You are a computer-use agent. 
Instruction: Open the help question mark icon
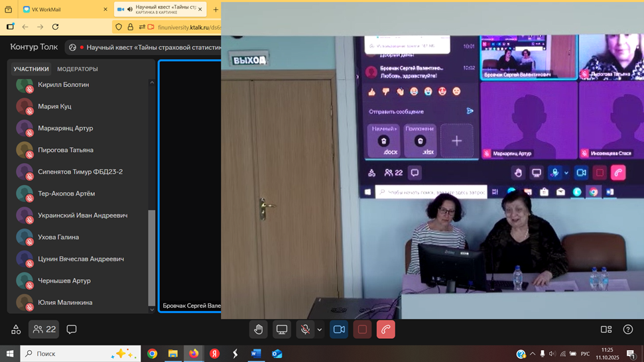628,330
